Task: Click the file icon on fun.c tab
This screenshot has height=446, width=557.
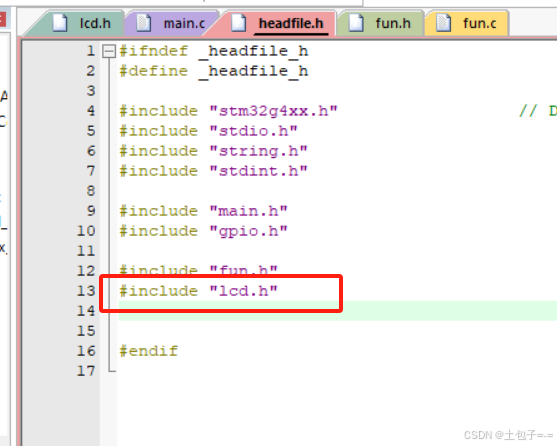Action: tap(443, 23)
